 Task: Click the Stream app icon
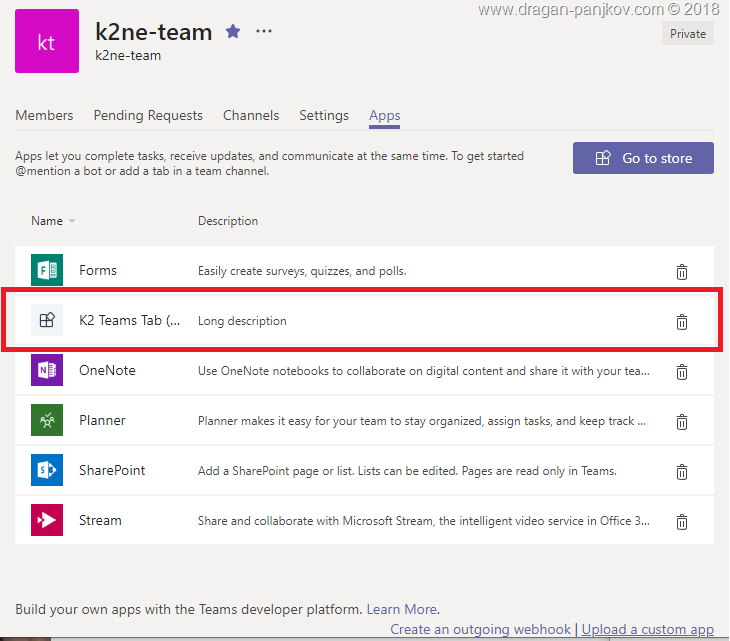point(47,521)
